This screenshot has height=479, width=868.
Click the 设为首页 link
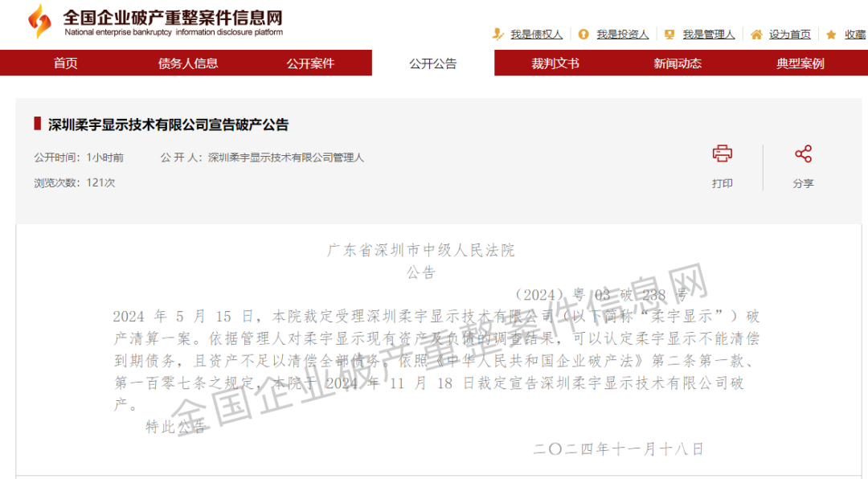click(x=789, y=35)
